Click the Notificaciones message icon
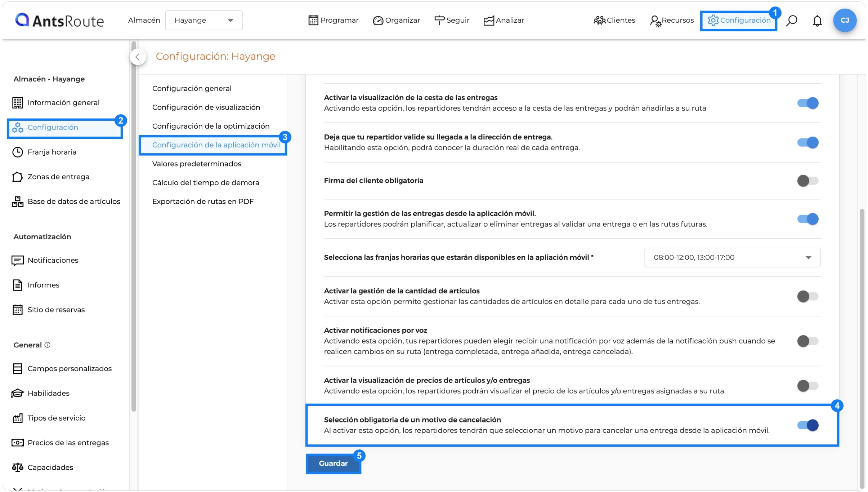The width and height of the screenshot is (868, 492). click(17, 260)
